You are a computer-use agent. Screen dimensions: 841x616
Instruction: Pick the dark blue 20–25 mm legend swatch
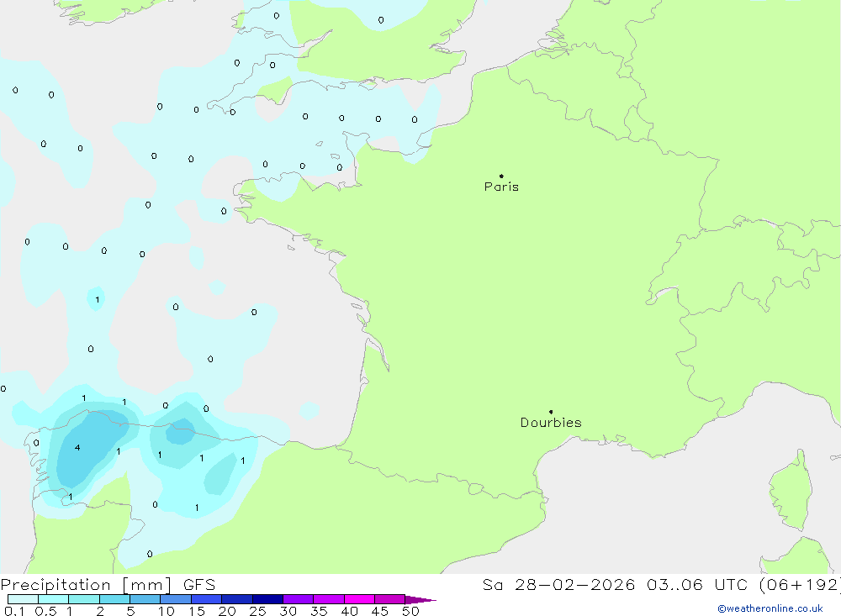tap(236, 599)
